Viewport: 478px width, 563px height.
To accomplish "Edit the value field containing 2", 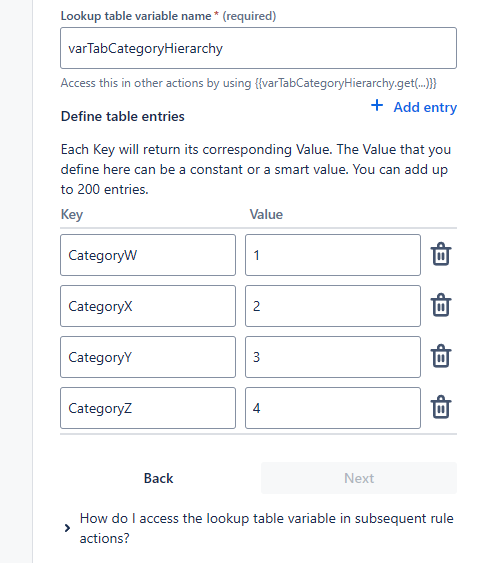I will 333,306.
